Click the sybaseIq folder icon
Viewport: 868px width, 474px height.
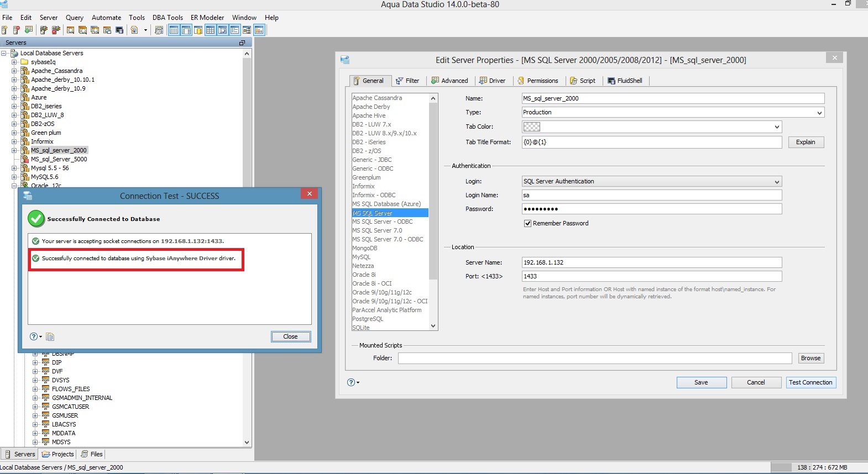(x=25, y=62)
